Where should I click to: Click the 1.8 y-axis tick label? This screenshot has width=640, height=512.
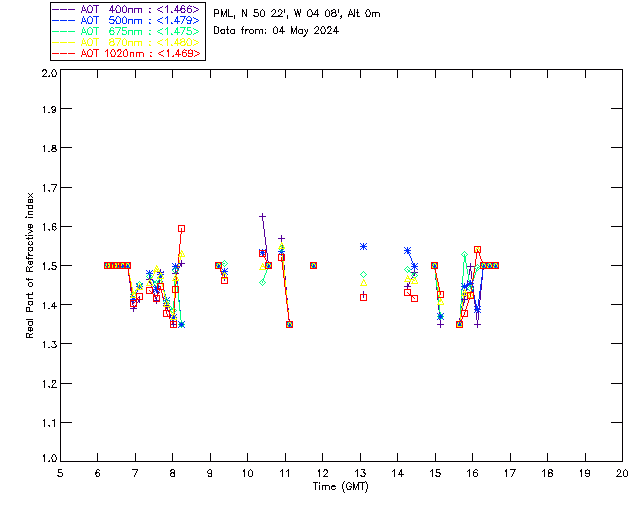point(49,148)
